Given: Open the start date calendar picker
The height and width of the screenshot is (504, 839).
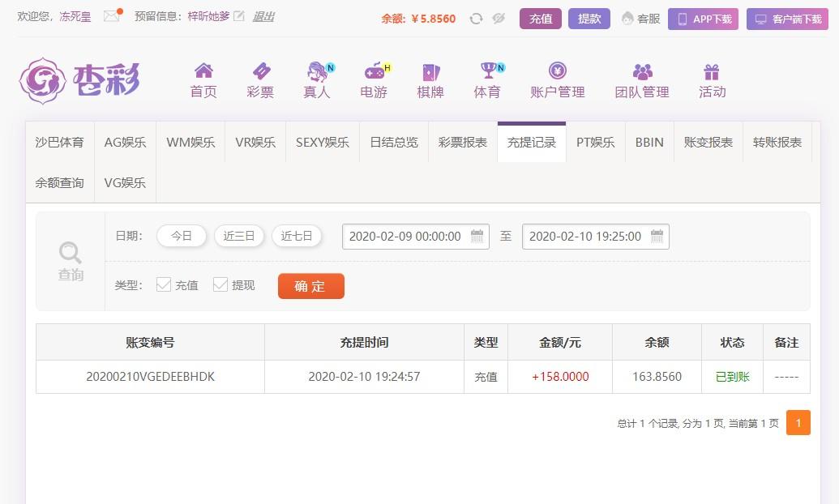Looking at the screenshot, I should (x=476, y=236).
